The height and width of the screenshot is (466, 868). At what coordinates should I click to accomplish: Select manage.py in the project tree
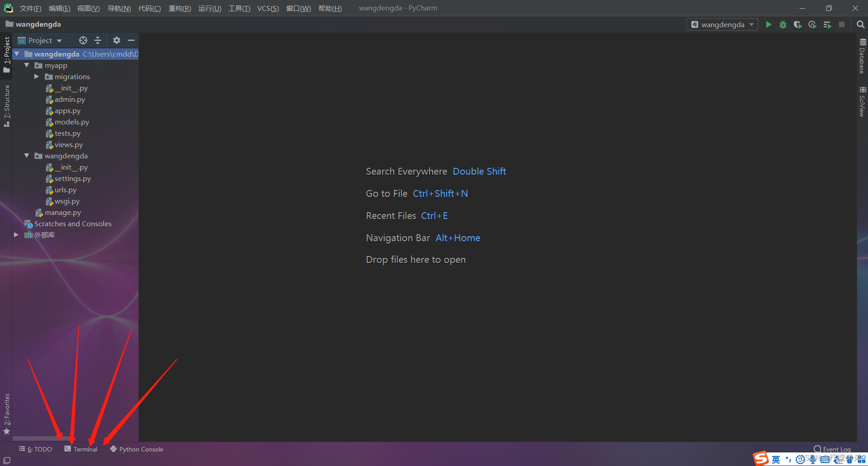tap(63, 212)
